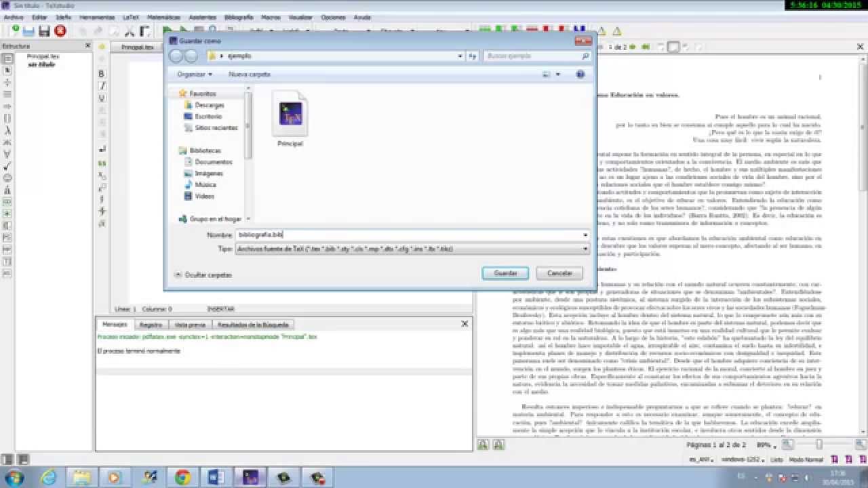Click the Save floppy disk icon in toolbar
868x488 pixels.
click(44, 30)
